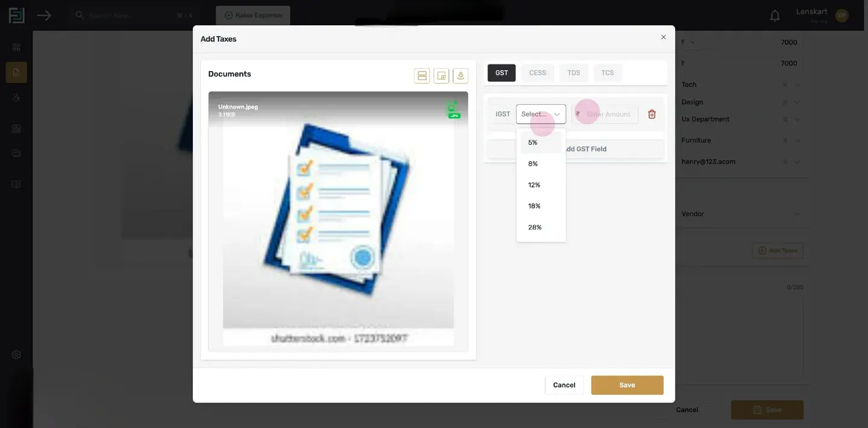Switch documents to picture-in-picture layout
This screenshot has width=868, height=428.
tap(441, 75)
